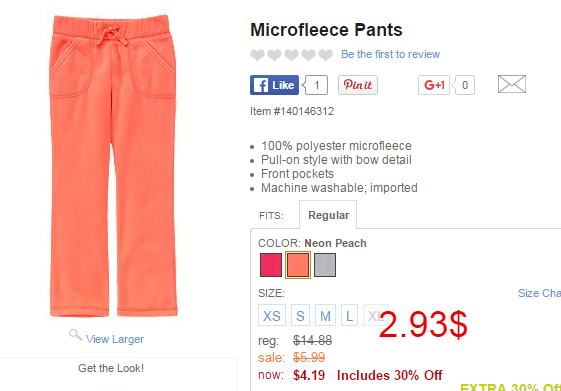Image resolution: width=561 pixels, height=391 pixels.
Task: Select size XS
Action: click(272, 315)
